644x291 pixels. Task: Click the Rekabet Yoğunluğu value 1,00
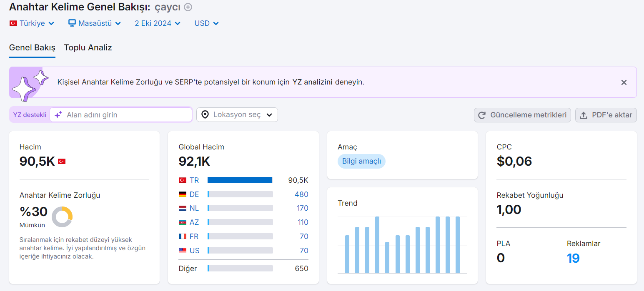509,209
